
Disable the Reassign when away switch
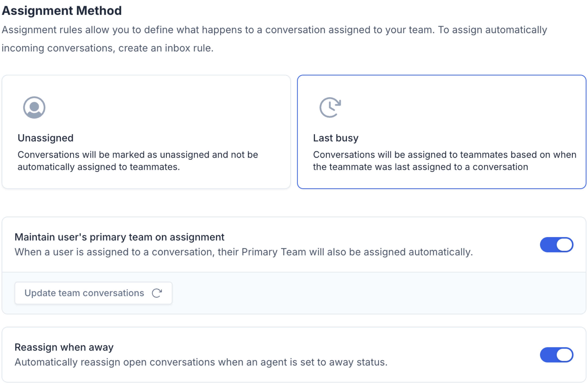point(556,355)
